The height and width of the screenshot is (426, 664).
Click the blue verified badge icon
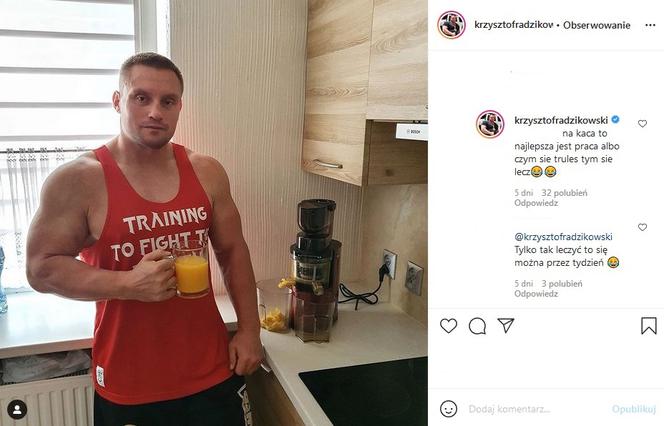(x=615, y=119)
